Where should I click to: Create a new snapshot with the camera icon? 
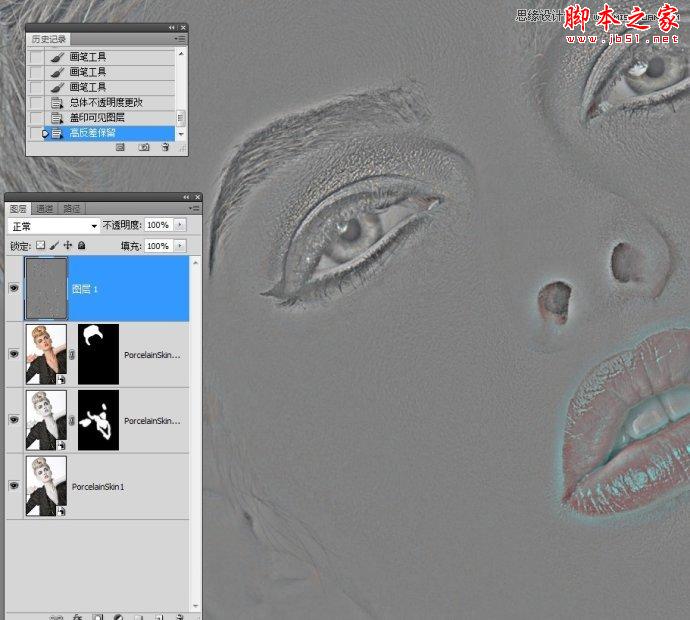pyautogui.click(x=144, y=147)
